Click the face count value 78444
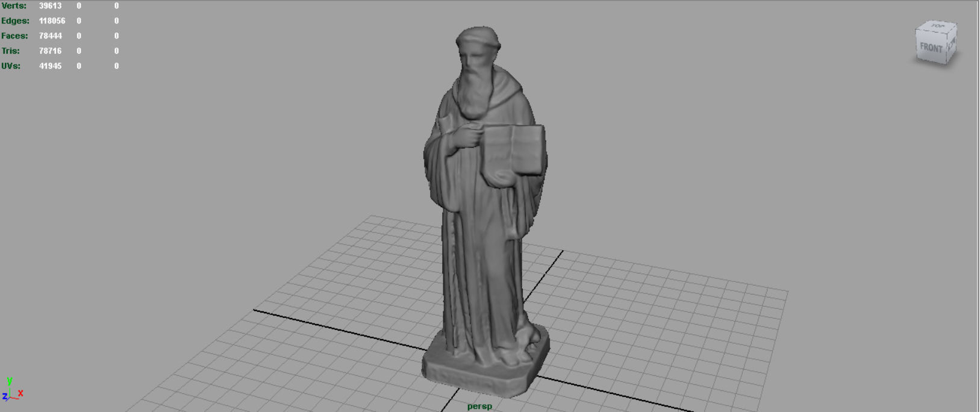The width and height of the screenshot is (980, 412). pyautogui.click(x=51, y=36)
